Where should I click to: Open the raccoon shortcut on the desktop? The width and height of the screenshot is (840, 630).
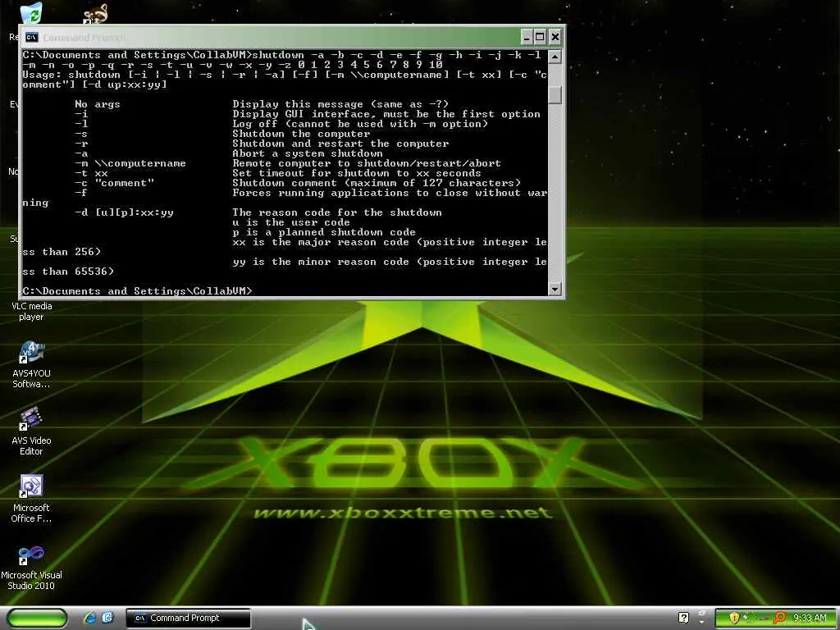[x=96, y=14]
